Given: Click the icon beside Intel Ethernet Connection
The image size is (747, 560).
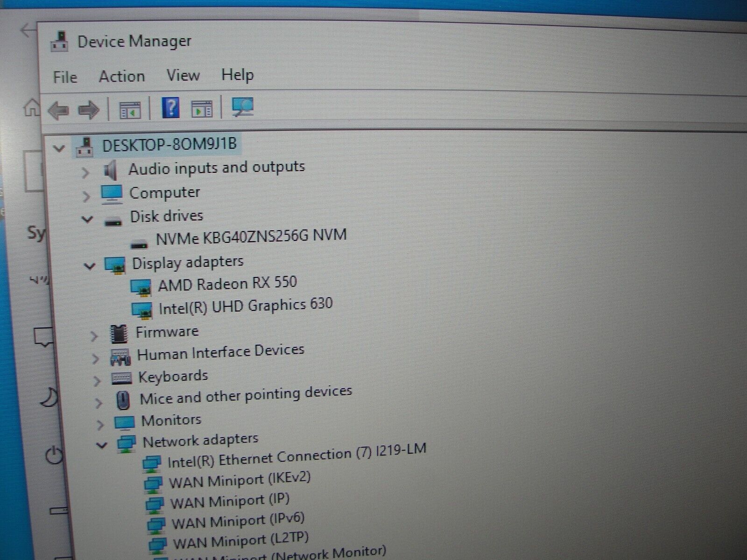Looking at the screenshot, I should coord(152,464).
